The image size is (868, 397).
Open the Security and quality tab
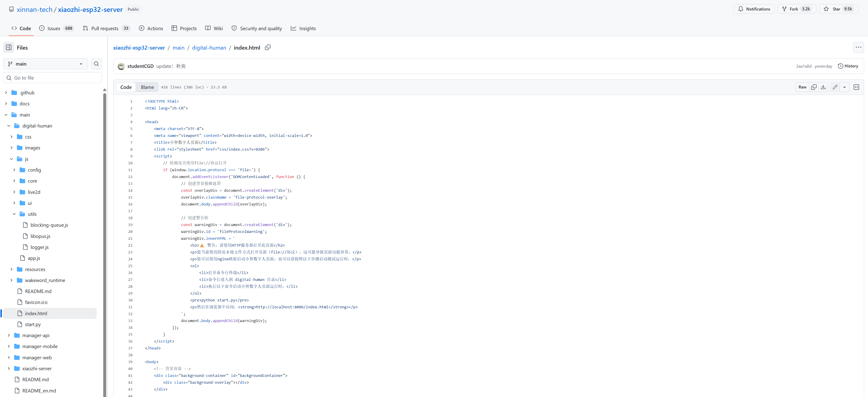257,28
